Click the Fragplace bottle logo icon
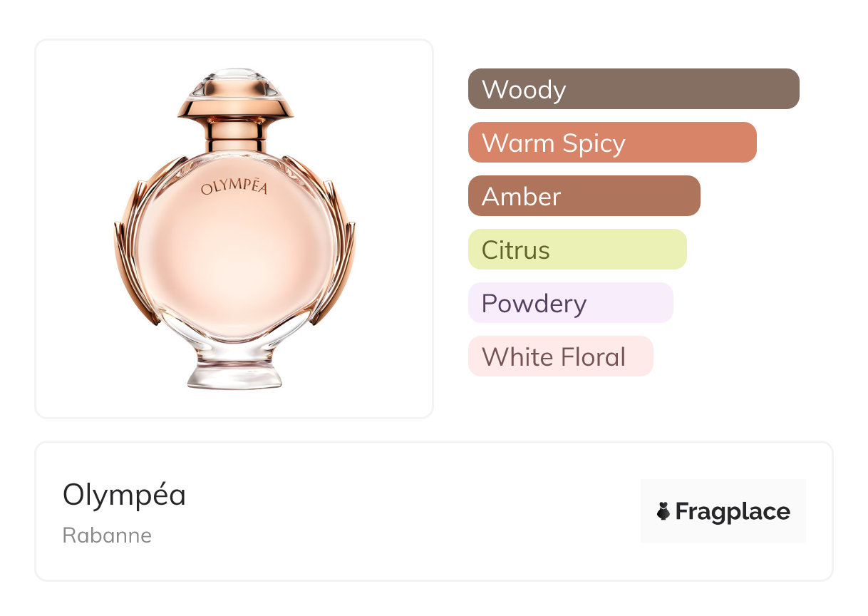 click(663, 511)
